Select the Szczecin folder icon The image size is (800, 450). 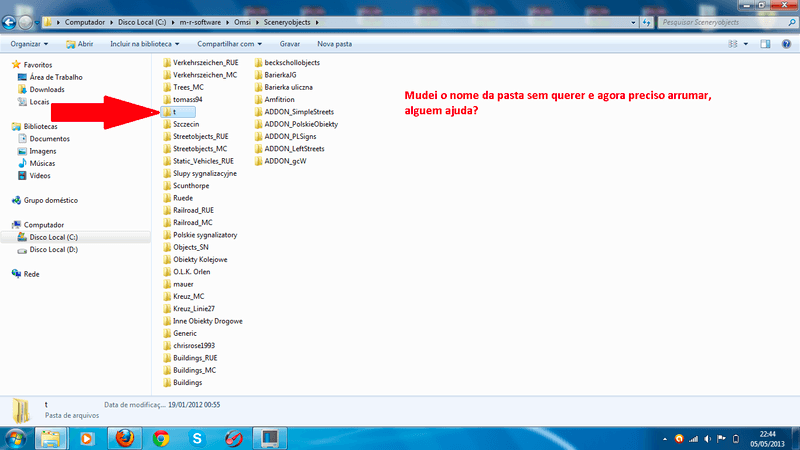click(166, 124)
